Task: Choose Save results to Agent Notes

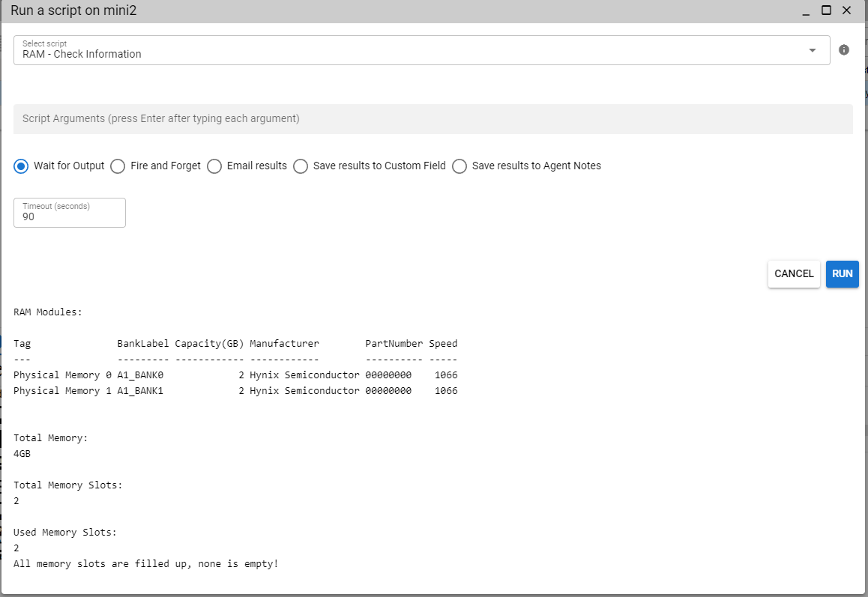Action: coord(459,166)
